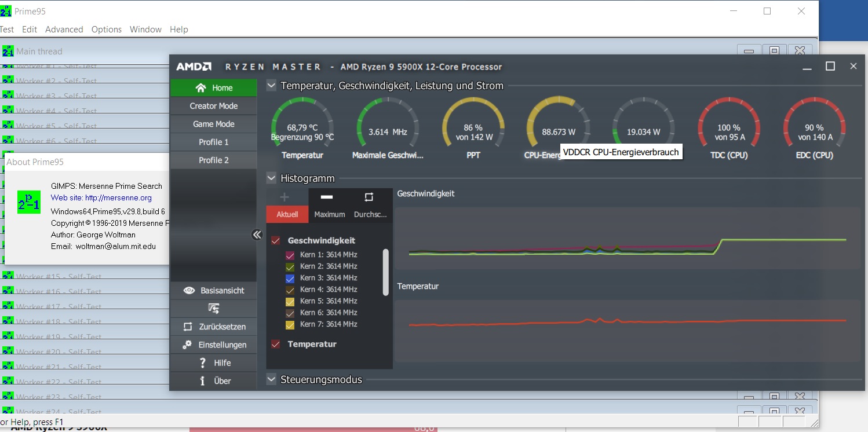The height and width of the screenshot is (432, 868).
Task: Expand the Steuerungsmodus section
Action: (x=271, y=380)
